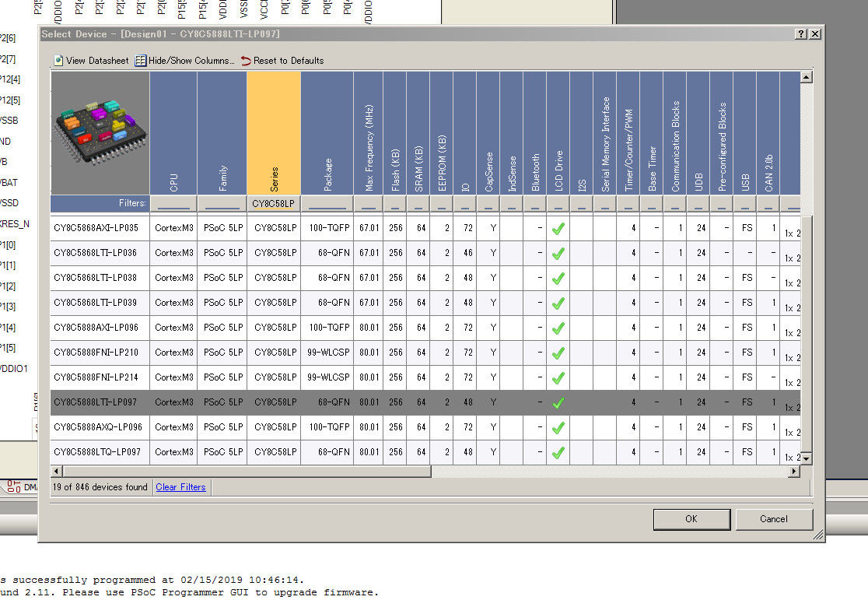The width and height of the screenshot is (868, 600).
Task: Open the CPU column filter
Action: [173, 204]
